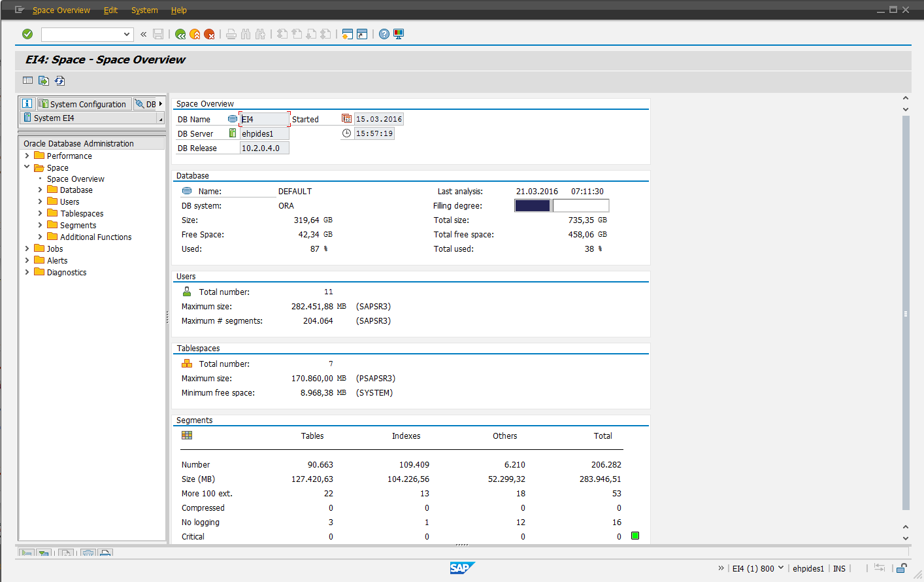Click the scroll-up arrow at top of pane

click(x=906, y=98)
